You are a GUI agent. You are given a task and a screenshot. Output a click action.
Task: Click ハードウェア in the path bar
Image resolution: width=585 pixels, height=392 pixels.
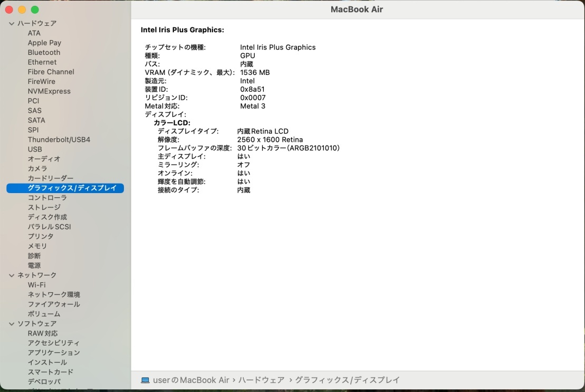(262, 380)
